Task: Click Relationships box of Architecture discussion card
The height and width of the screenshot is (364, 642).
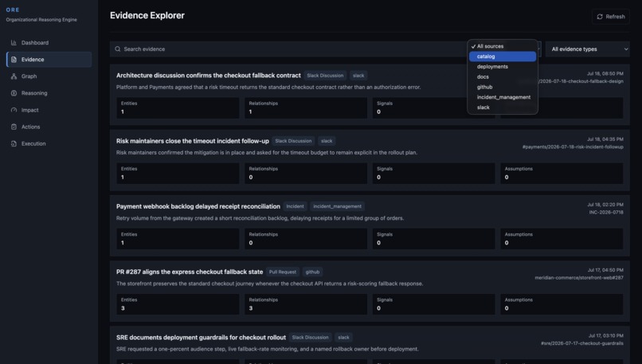Action: (306, 108)
